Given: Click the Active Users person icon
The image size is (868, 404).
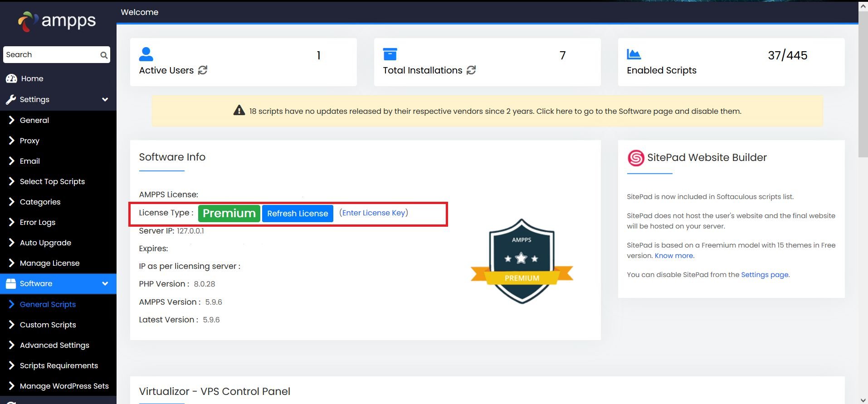Looking at the screenshot, I should pyautogui.click(x=146, y=54).
